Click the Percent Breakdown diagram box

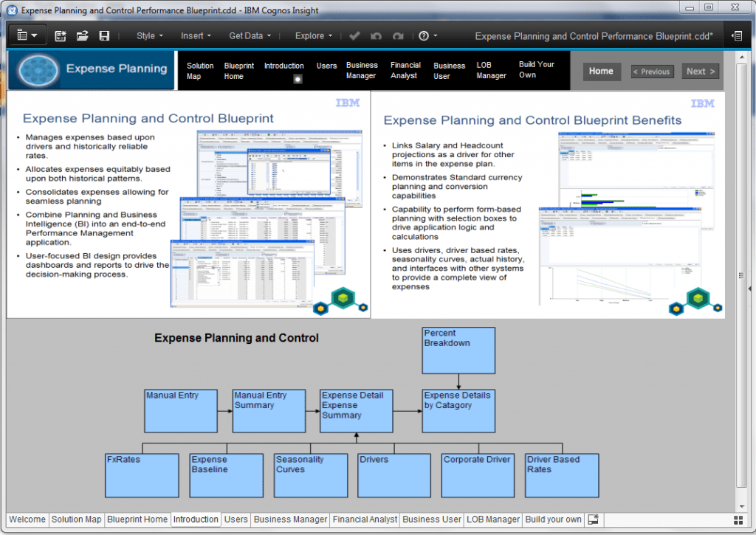458,351
